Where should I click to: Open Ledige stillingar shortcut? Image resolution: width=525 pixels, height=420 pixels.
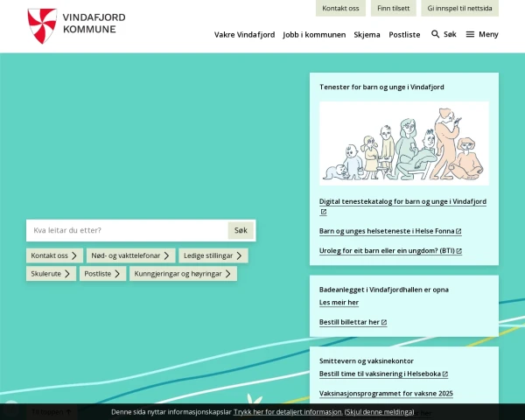click(213, 255)
